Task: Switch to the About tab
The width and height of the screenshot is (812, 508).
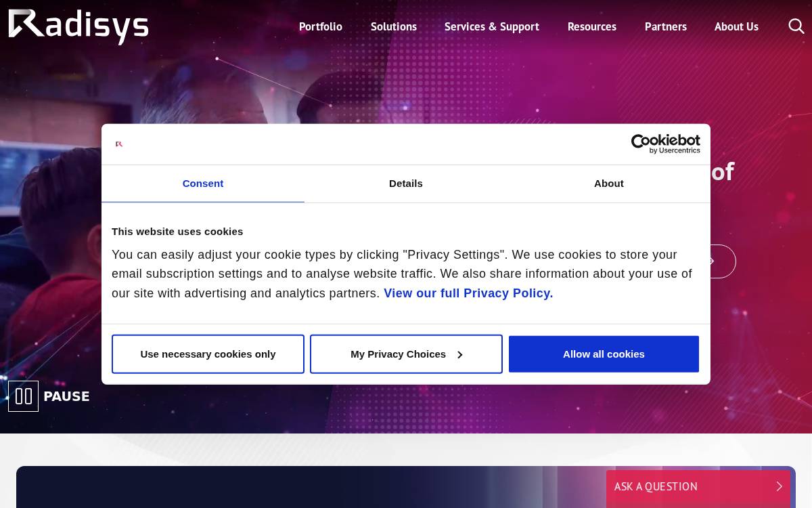Action: coord(609,184)
